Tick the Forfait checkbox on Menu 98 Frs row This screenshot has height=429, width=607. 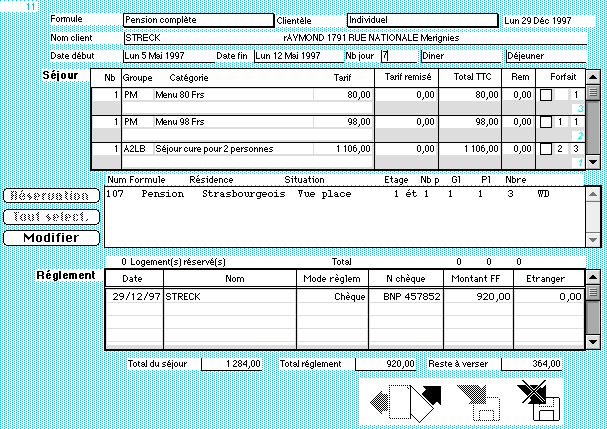coord(545,122)
